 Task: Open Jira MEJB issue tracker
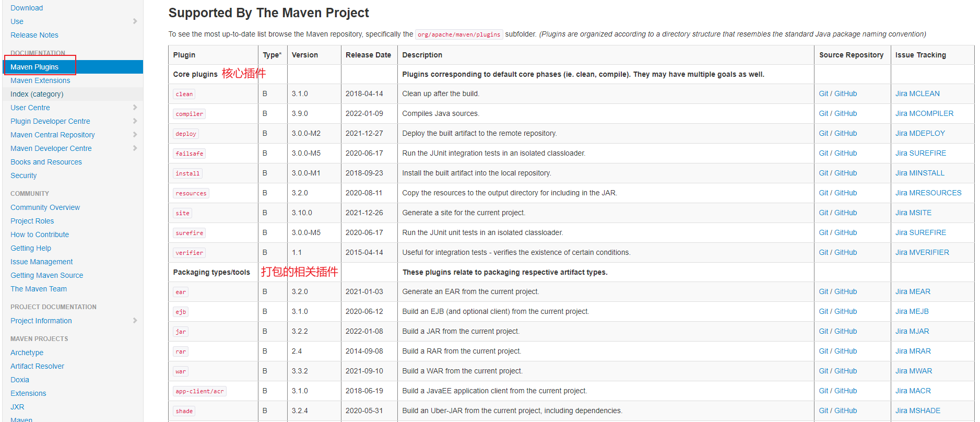912,311
